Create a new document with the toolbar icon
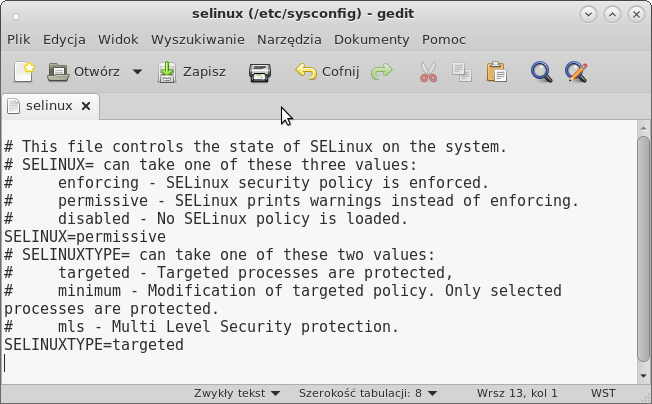652x404 pixels. (24, 72)
